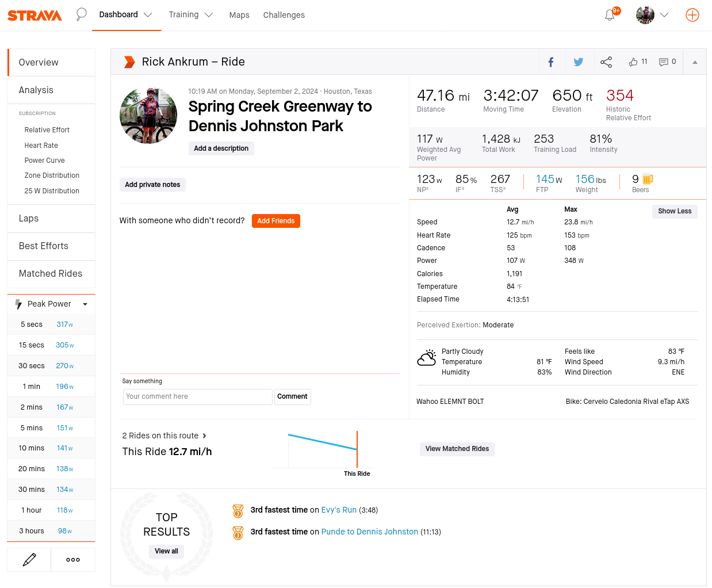Viewport: 712px width, 588px height.
Task: Expand the 2 Rides on this route chevron
Action: tap(204, 436)
